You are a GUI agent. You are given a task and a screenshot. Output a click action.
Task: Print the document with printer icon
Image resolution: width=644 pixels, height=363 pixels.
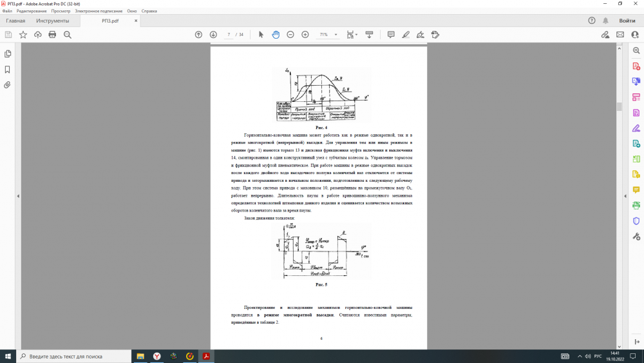click(52, 34)
